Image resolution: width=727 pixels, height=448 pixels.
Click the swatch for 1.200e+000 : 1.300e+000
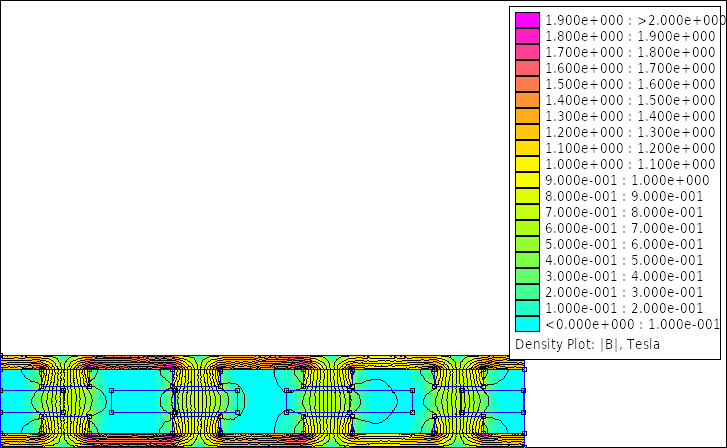click(527, 132)
